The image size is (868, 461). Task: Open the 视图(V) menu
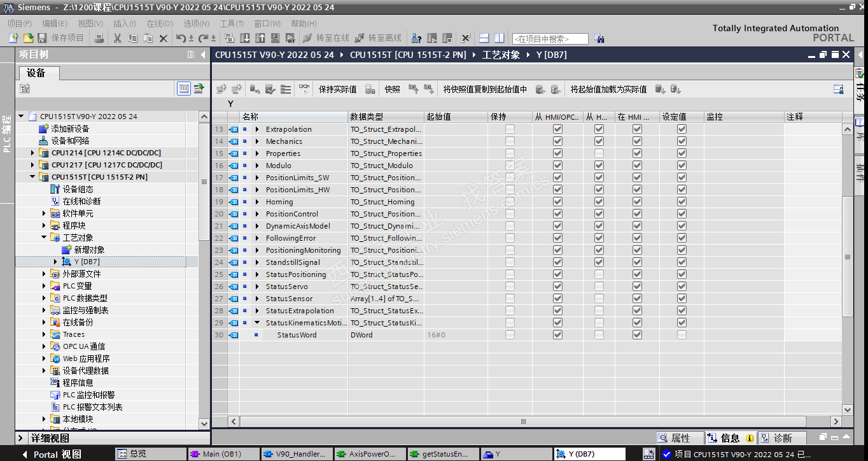tap(90, 24)
